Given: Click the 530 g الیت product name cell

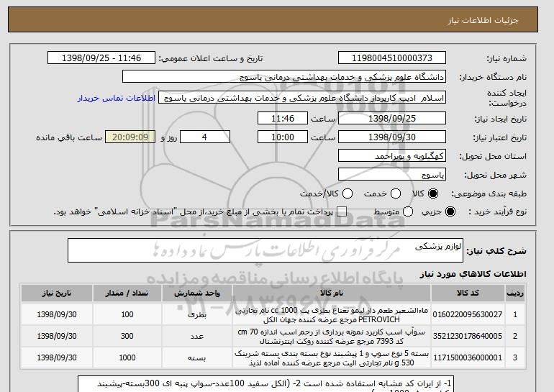Looking at the screenshot, I should tap(332, 357).
